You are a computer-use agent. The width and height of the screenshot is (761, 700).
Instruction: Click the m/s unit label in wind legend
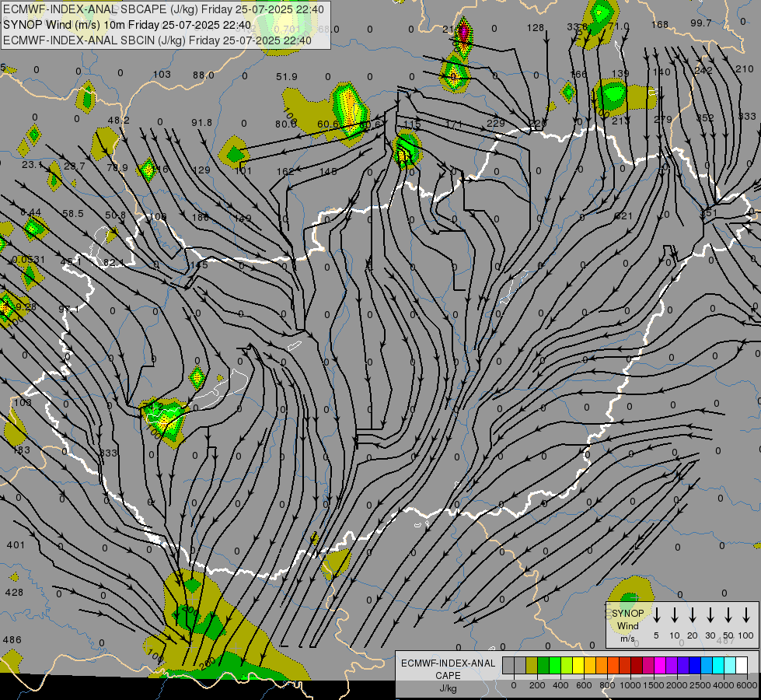(627, 639)
